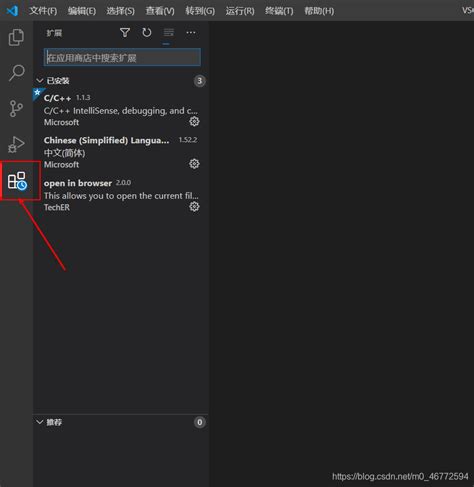Open the 查看(V) menu
Image resolution: width=474 pixels, height=487 pixels.
(x=160, y=11)
